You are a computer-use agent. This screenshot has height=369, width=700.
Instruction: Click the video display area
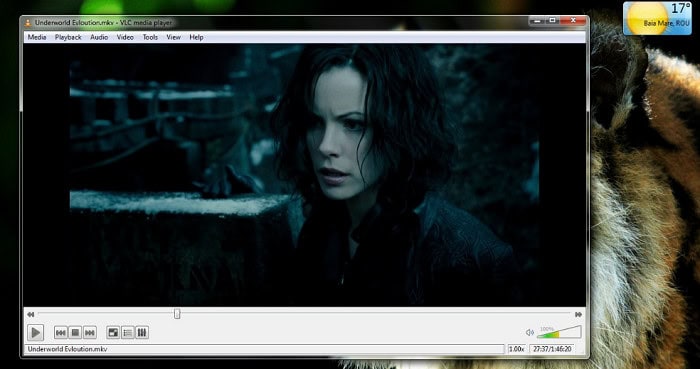pyautogui.click(x=304, y=175)
